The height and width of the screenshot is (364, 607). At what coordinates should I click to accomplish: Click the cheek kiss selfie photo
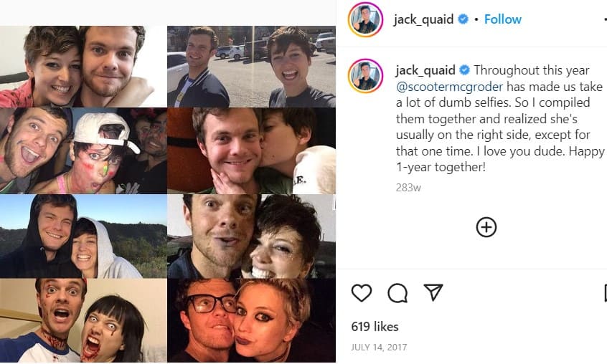[x=252, y=150]
